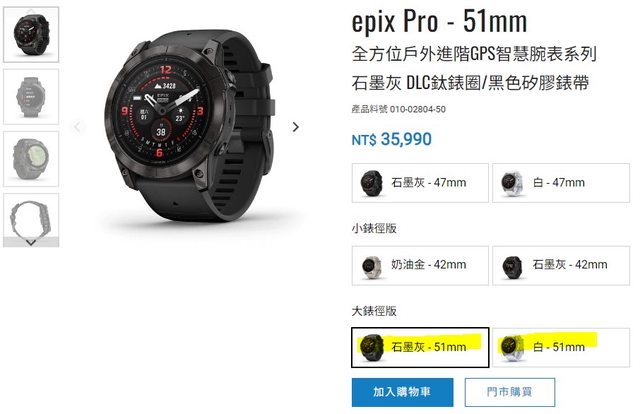Open the second thumbnail showing the watch back
The height and width of the screenshot is (414, 640).
tap(31, 97)
